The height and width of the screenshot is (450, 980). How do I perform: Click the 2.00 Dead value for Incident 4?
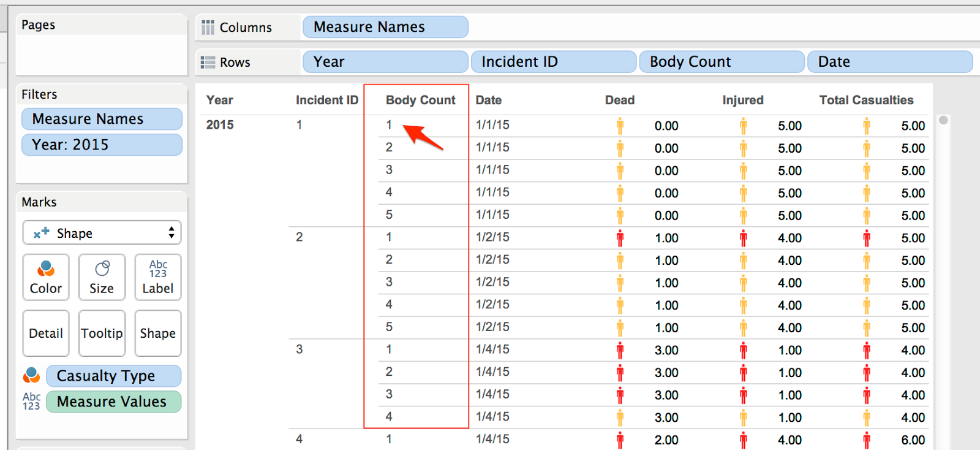click(x=666, y=440)
